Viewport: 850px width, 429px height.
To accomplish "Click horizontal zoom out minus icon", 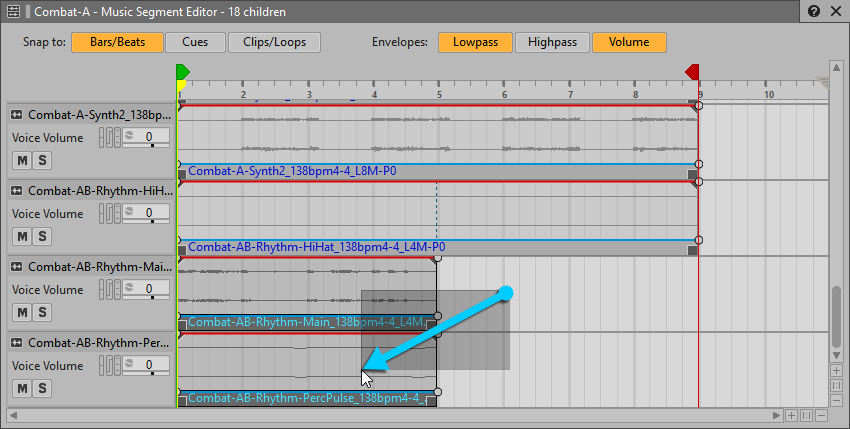I will [821, 415].
